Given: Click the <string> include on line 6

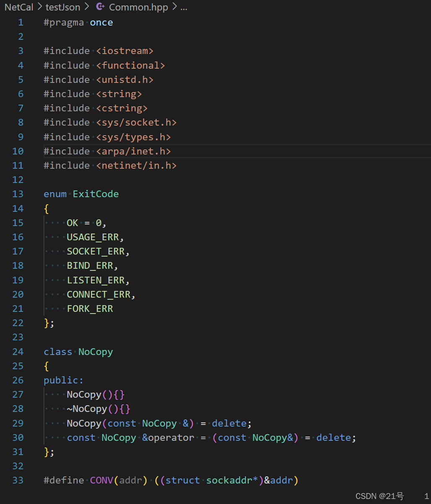Looking at the screenshot, I should pyautogui.click(x=119, y=94).
